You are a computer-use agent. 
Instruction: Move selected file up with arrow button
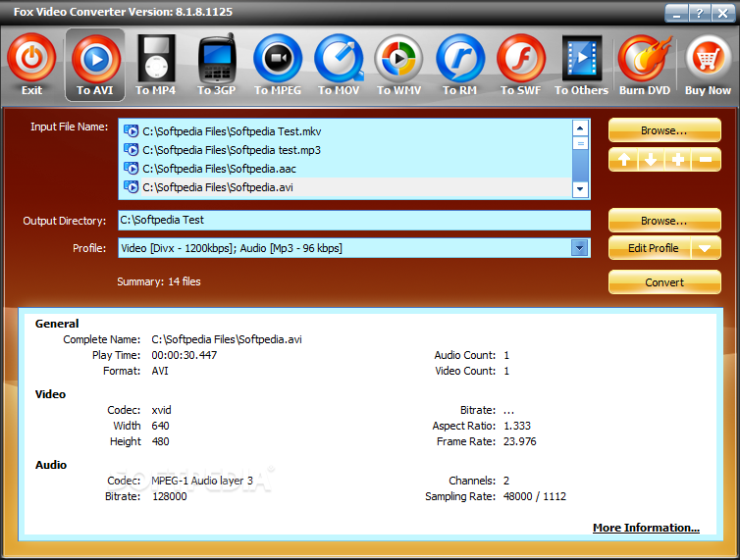[623, 160]
